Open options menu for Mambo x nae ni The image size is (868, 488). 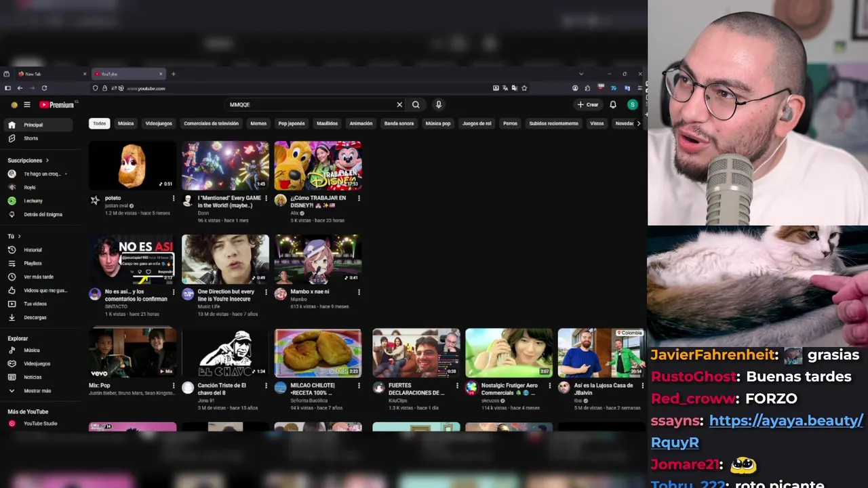pyautogui.click(x=359, y=292)
